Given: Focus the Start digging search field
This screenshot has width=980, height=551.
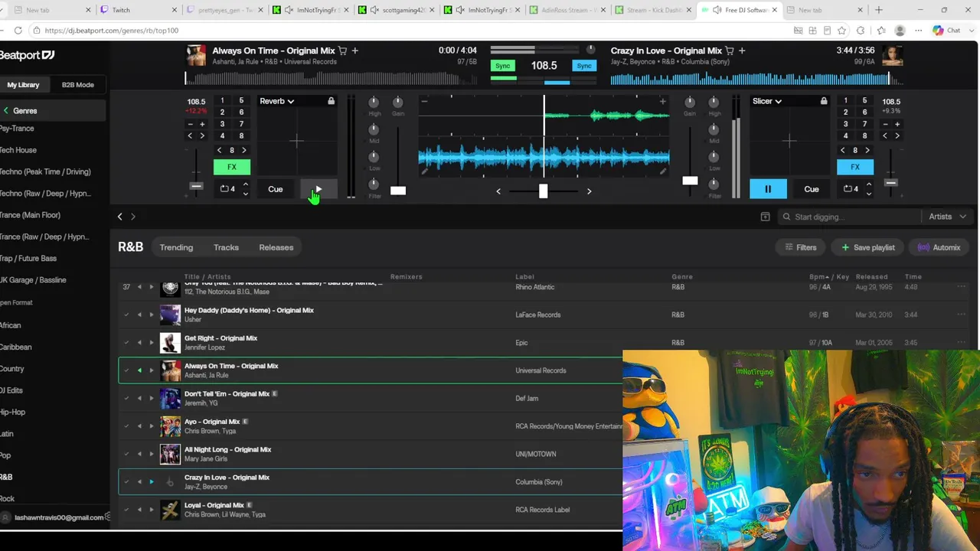Looking at the screenshot, I should [x=850, y=217].
